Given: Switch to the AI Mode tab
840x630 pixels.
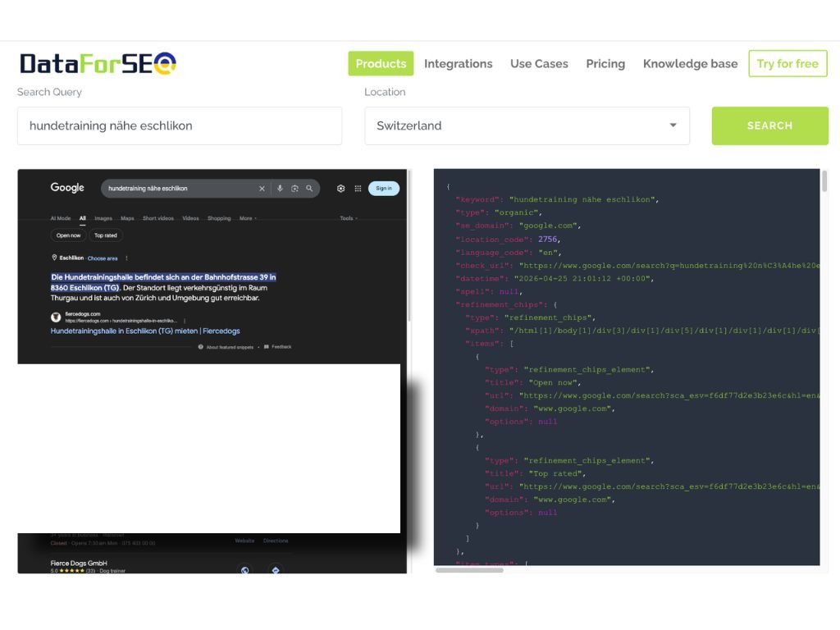Looking at the screenshot, I should coord(61,218).
